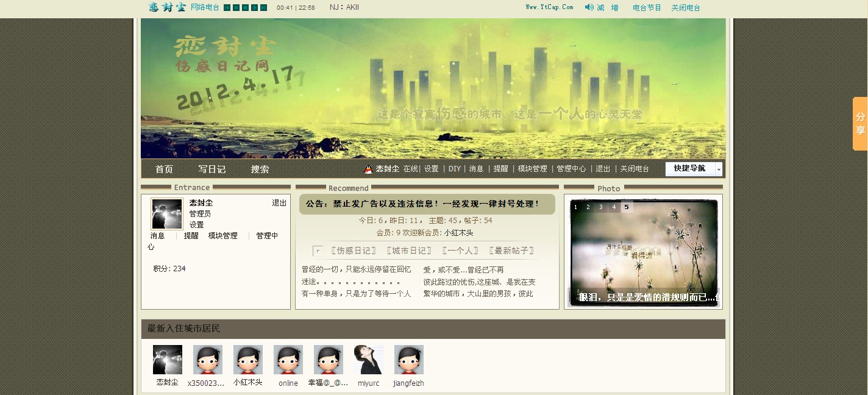The width and height of the screenshot is (868, 395).
Task: Open 模块管理 in the navbar
Action: tap(532, 169)
